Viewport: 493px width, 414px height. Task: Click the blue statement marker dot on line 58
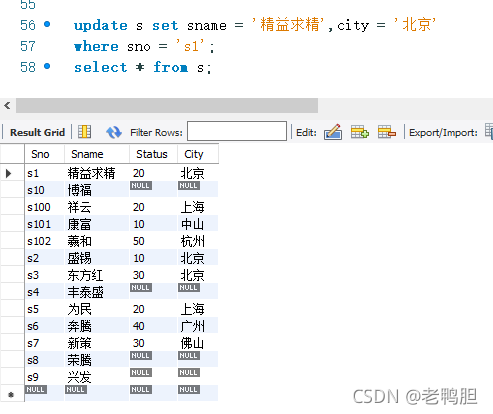[47, 66]
